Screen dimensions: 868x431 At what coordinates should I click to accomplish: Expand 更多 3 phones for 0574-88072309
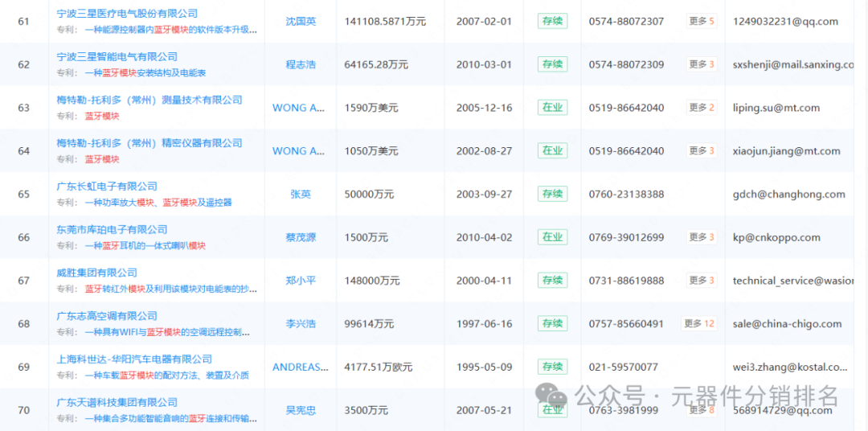(x=702, y=65)
